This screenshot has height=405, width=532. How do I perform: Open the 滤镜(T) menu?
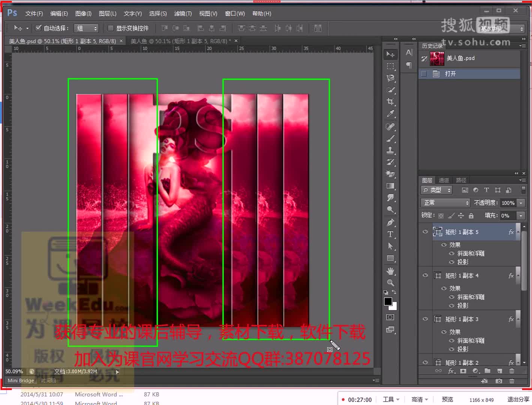coord(183,13)
